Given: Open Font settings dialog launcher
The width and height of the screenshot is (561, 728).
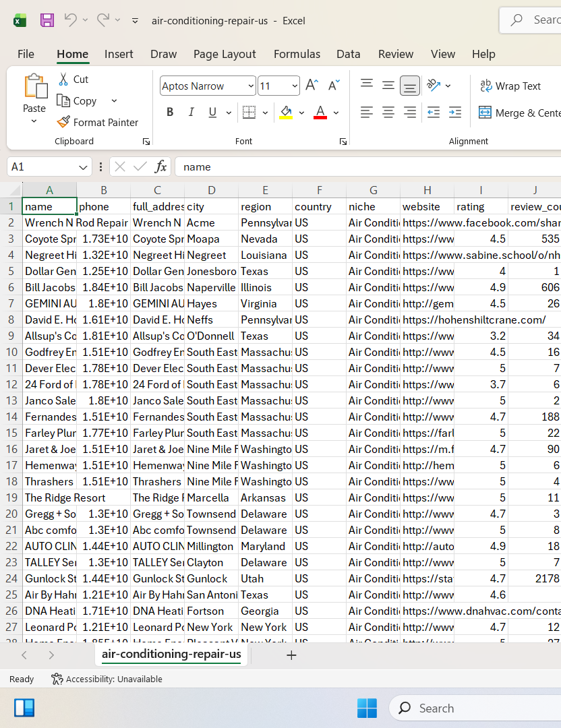Looking at the screenshot, I should click(343, 142).
